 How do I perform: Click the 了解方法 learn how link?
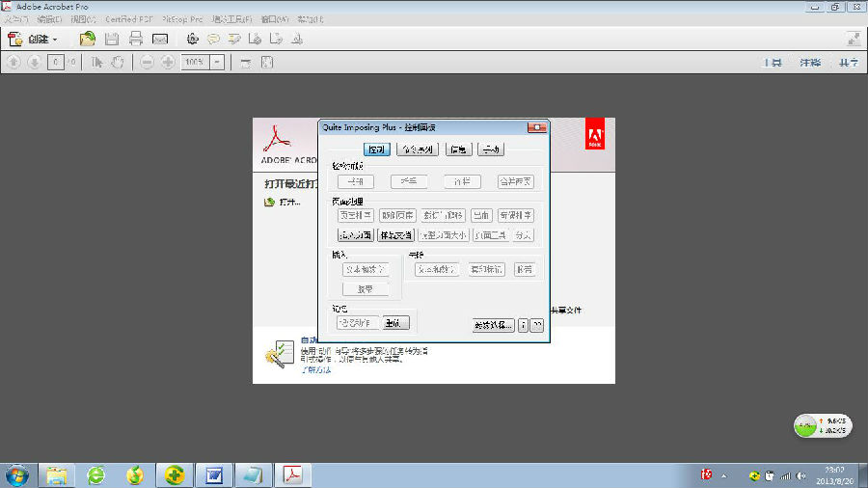pyautogui.click(x=316, y=369)
